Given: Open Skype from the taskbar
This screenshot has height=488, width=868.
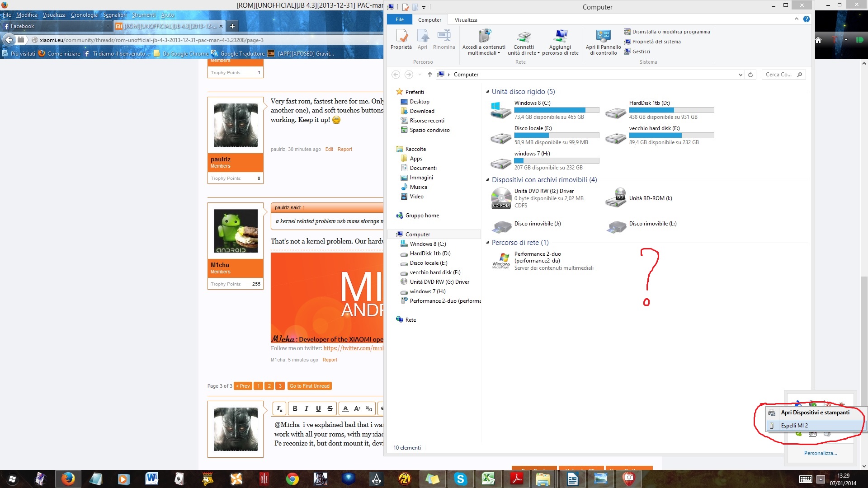Looking at the screenshot, I should click(x=460, y=479).
